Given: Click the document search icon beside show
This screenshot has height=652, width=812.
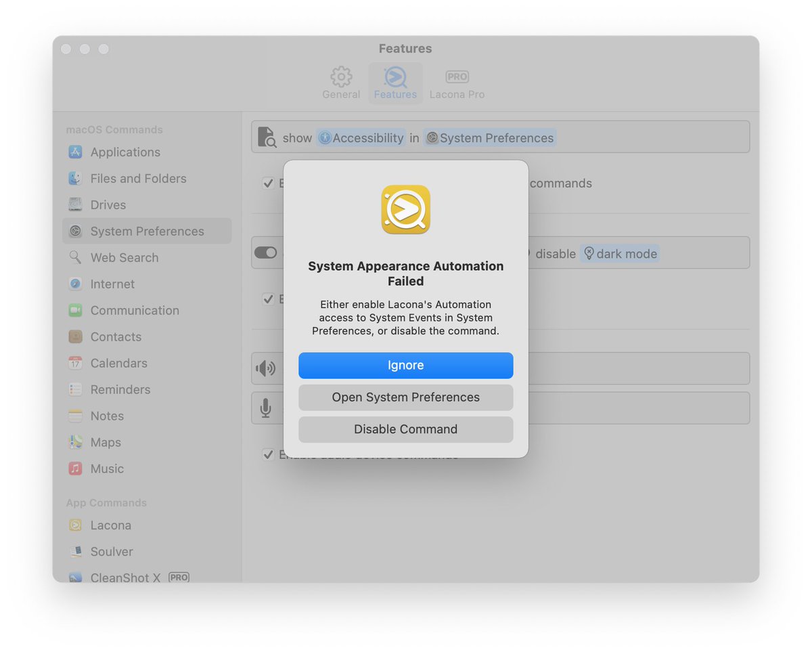Looking at the screenshot, I should pos(267,137).
